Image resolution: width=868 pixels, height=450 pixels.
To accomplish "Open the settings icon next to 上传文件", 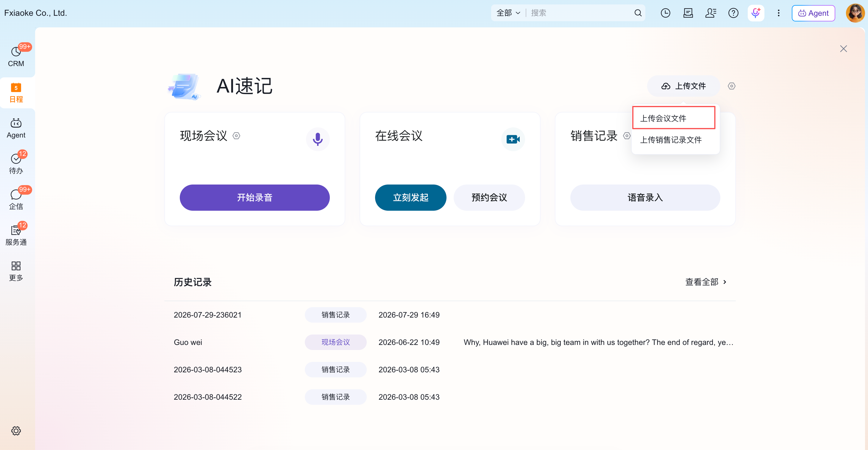I will pos(732,86).
